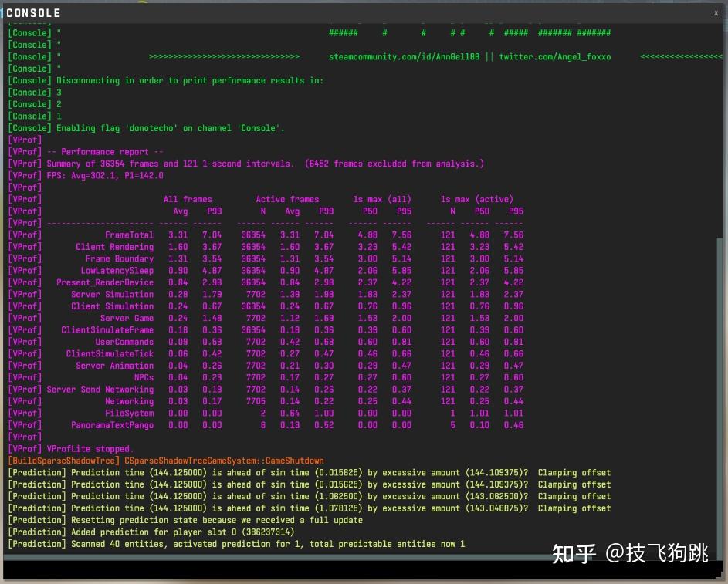Select the 'Scanned 40 entities' line

tap(236, 544)
